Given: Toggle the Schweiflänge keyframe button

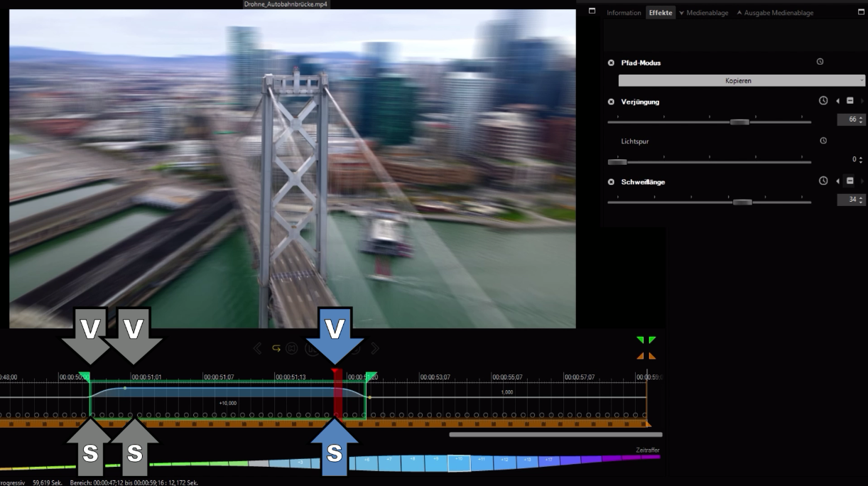Looking at the screenshot, I should (850, 181).
